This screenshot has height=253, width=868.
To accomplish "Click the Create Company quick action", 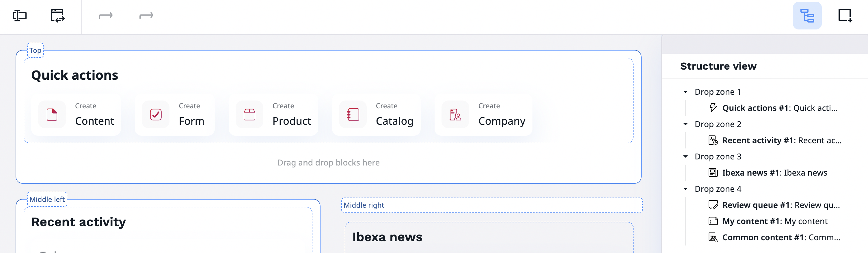I will [484, 115].
